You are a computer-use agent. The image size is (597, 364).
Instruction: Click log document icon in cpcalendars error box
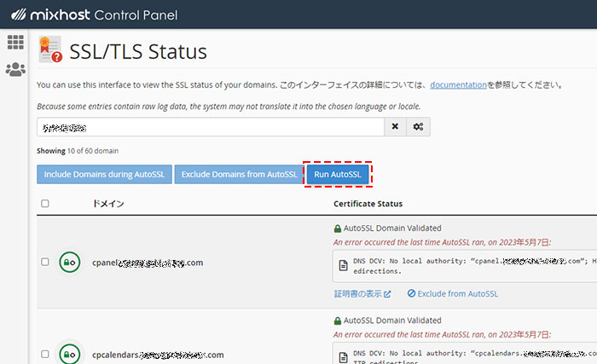[344, 357]
